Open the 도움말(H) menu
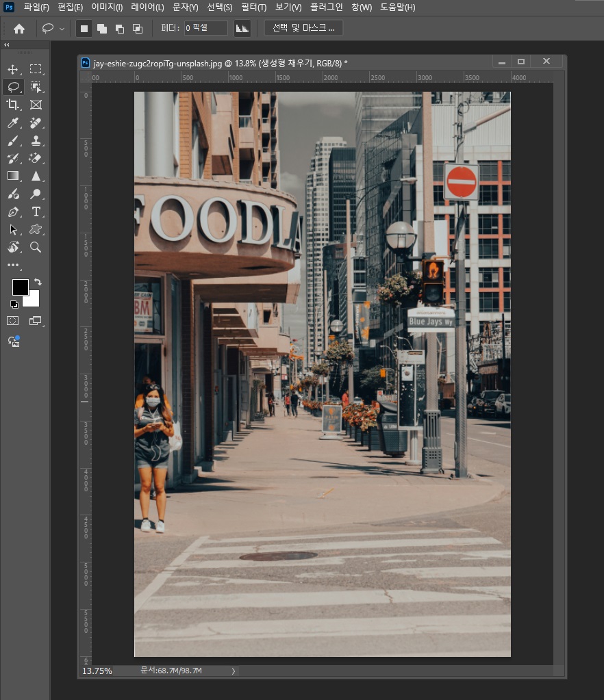The image size is (604, 700). (x=398, y=7)
